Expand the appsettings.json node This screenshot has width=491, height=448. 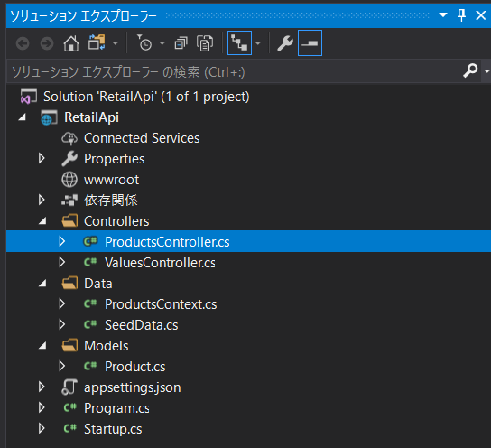pyautogui.click(x=42, y=387)
